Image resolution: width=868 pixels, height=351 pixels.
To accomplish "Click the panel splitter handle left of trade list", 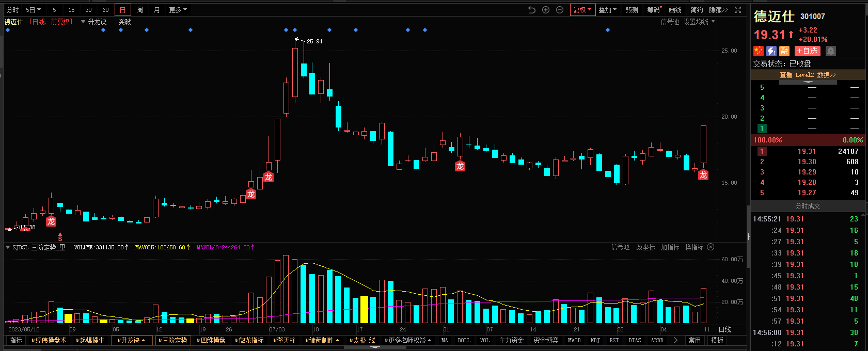I will (x=748, y=236).
